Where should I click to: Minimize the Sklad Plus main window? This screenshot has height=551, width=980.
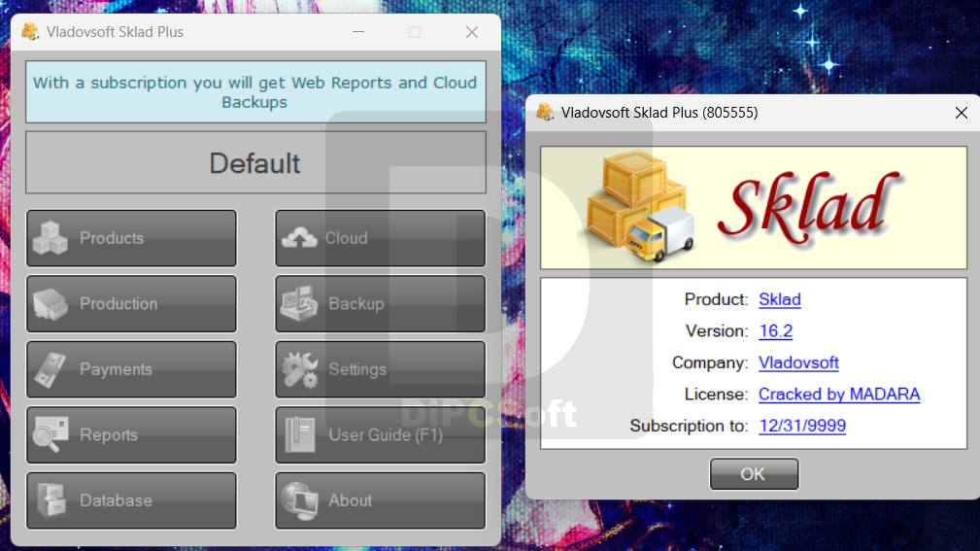[358, 32]
